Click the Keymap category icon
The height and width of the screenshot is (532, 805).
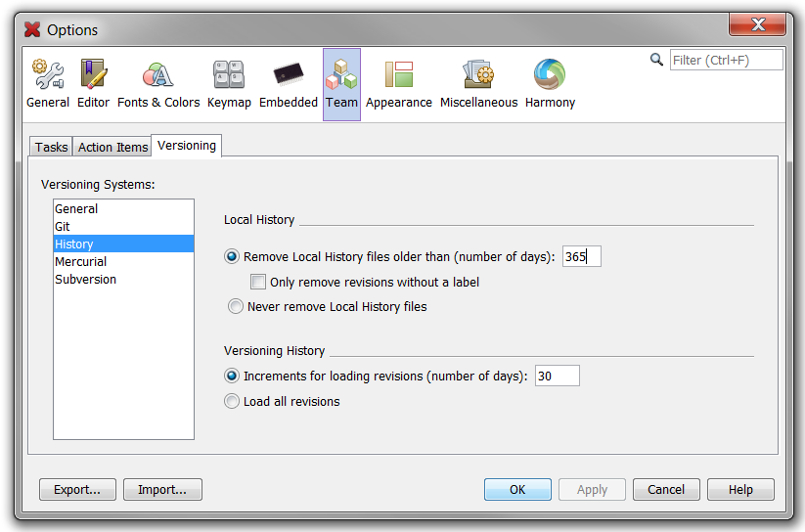click(x=229, y=84)
